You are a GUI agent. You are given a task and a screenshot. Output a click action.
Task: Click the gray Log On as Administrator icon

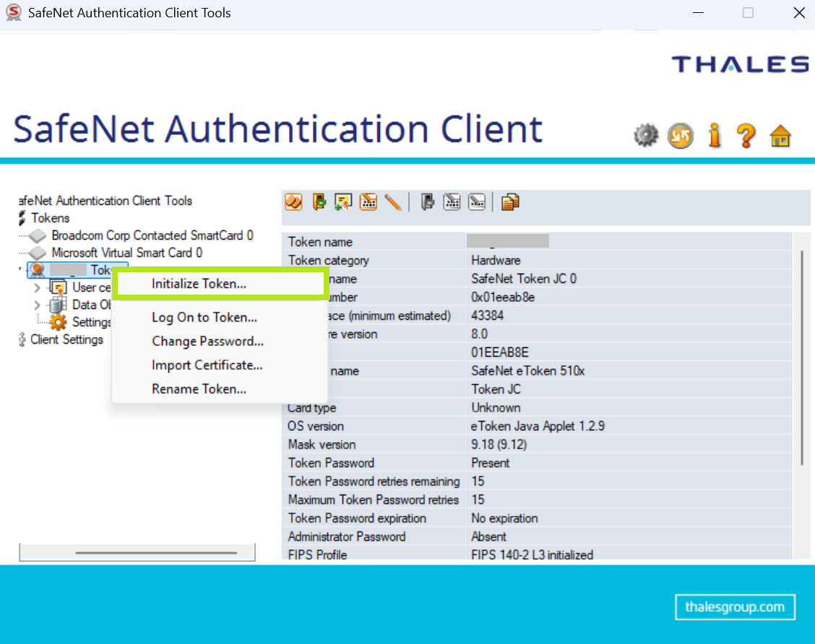(x=427, y=202)
